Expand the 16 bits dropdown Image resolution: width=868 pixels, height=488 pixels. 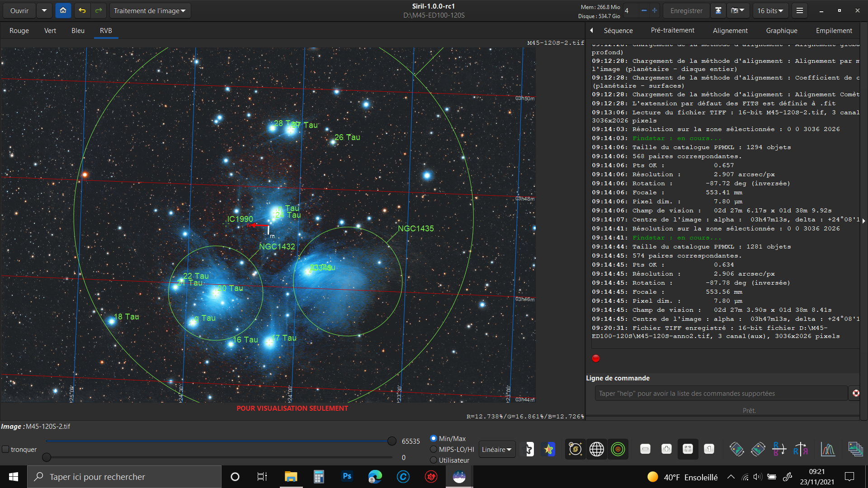point(770,10)
